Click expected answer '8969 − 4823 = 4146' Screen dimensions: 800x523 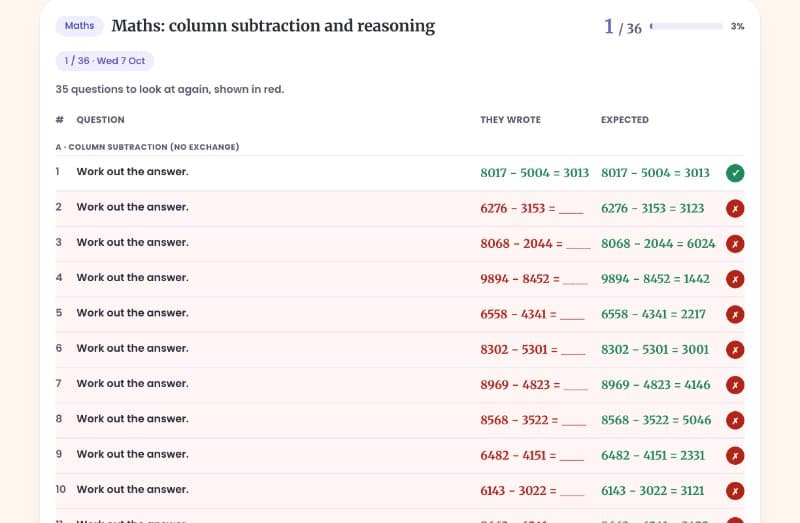click(656, 385)
